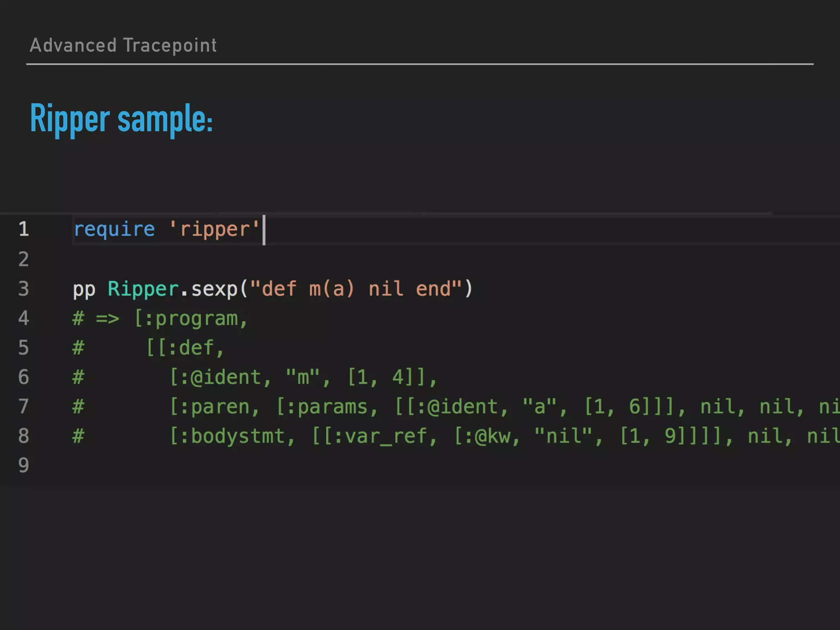Click the 'require' keyword on line 1
This screenshot has width=840, height=630.
point(114,229)
